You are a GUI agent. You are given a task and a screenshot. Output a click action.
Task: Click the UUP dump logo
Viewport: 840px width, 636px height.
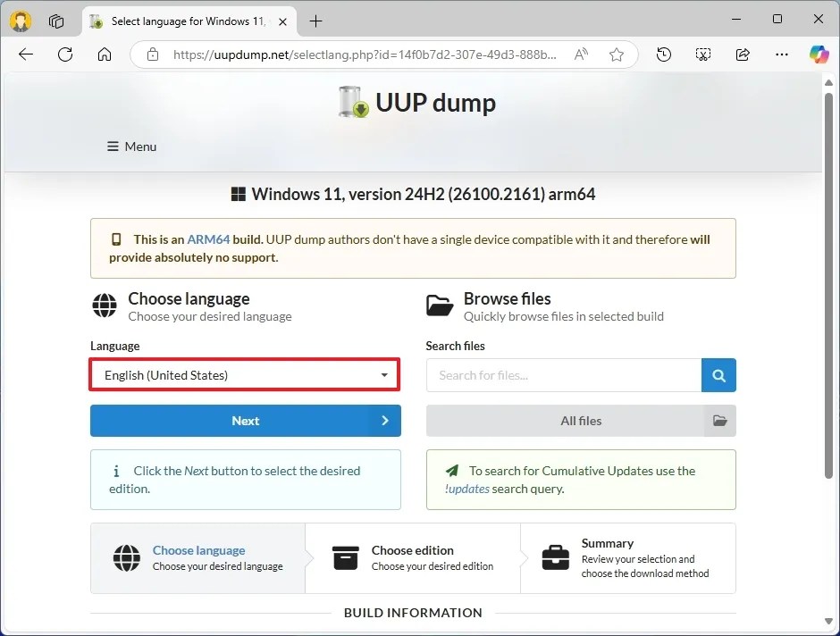pos(351,101)
